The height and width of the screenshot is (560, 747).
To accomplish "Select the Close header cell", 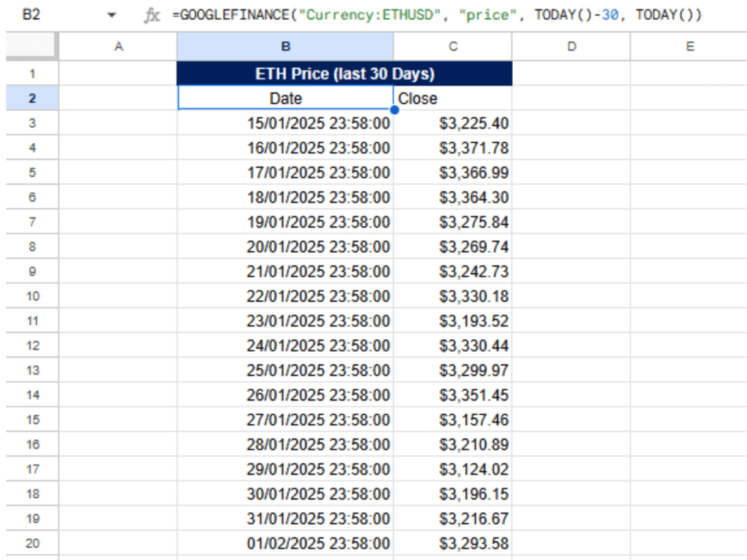I will [453, 98].
